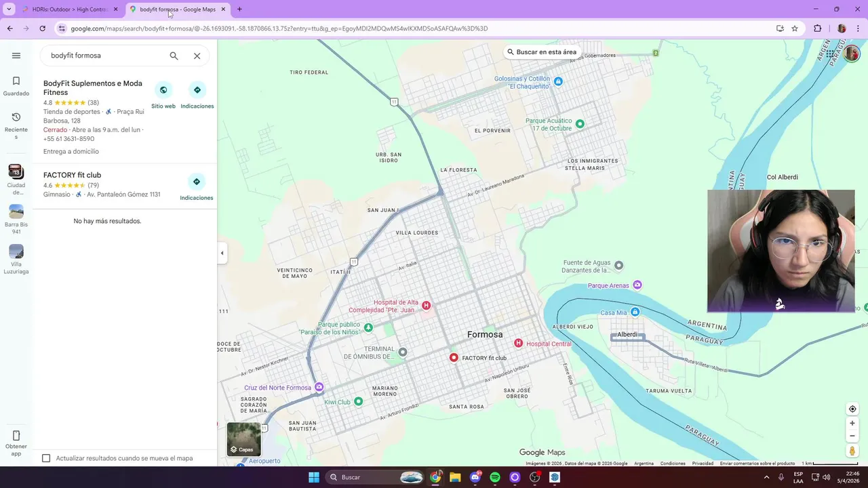Open Chrome three-dot menu

click(x=859, y=28)
